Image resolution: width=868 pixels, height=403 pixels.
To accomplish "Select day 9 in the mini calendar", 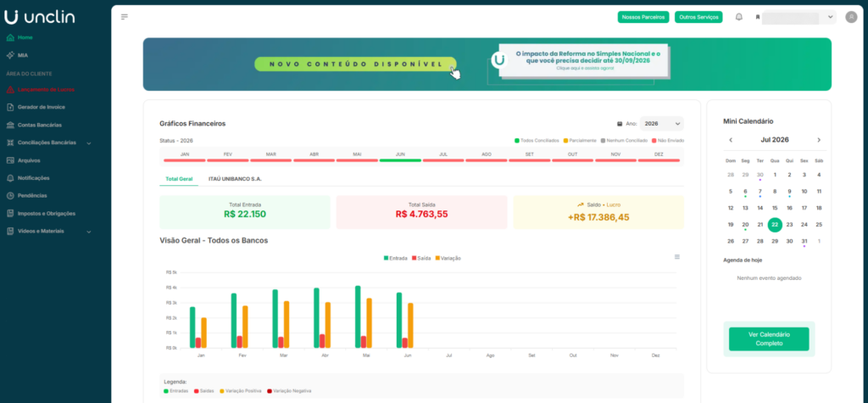I will click(x=789, y=191).
